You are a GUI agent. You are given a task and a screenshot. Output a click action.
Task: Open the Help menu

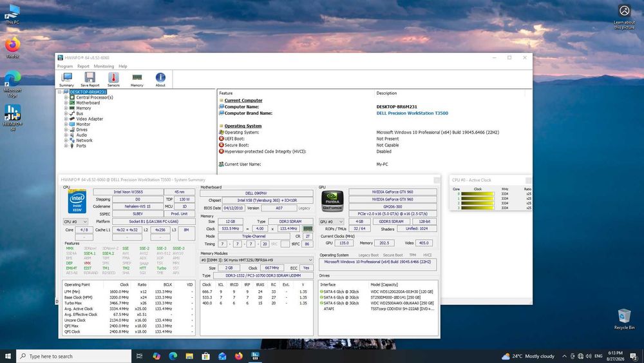(123, 66)
